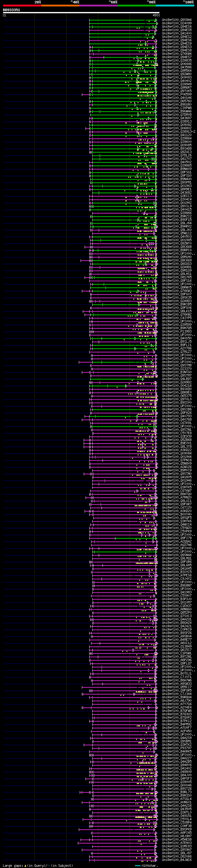Click the red 20% identity legend bar
This screenshot has height=868, width=197.
(22, 6)
